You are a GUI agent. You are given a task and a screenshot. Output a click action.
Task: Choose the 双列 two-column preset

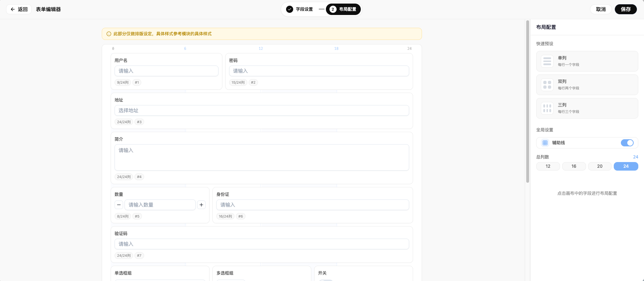pyautogui.click(x=587, y=85)
